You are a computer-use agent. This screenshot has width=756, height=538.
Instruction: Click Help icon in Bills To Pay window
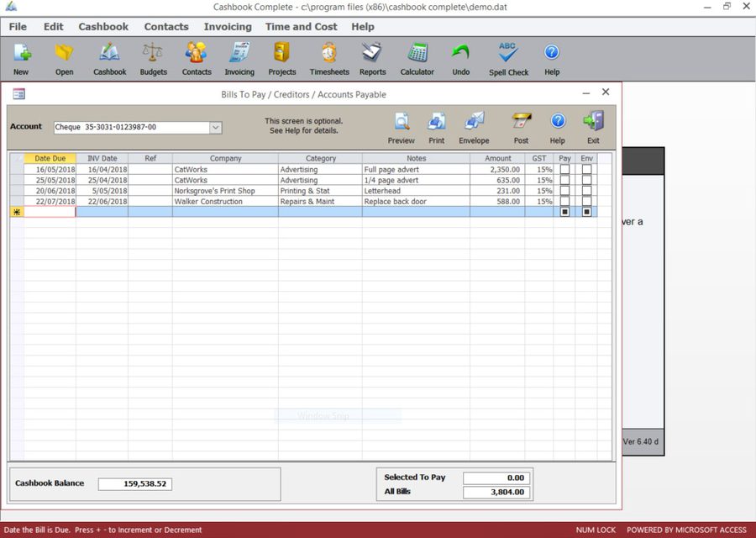pyautogui.click(x=558, y=120)
